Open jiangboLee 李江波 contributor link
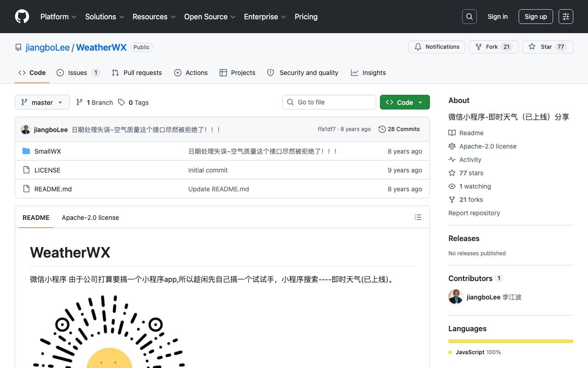 pyautogui.click(x=494, y=297)
